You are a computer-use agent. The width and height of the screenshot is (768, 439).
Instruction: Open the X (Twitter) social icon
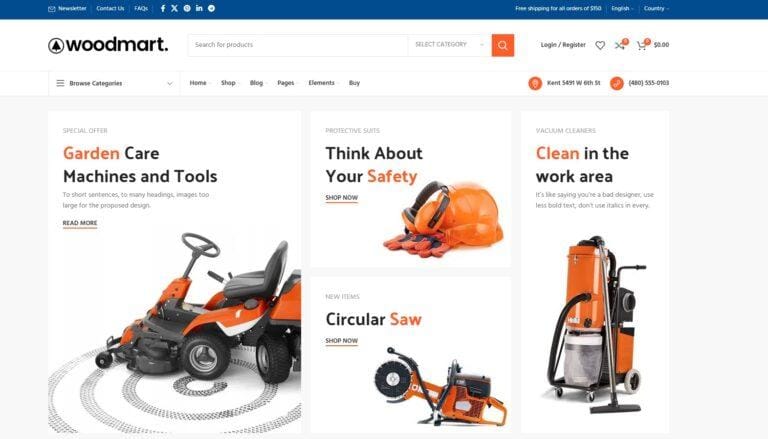pos(174,8)
